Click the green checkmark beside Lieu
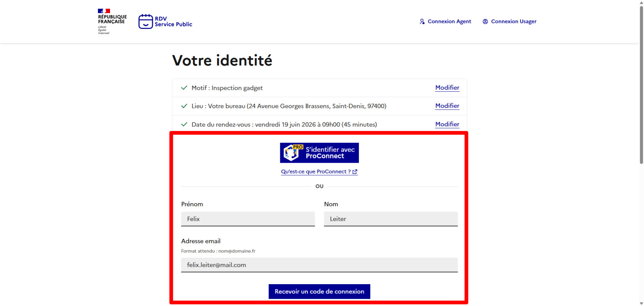The height and width of the screenshot is (306, 644). point(184,106)
